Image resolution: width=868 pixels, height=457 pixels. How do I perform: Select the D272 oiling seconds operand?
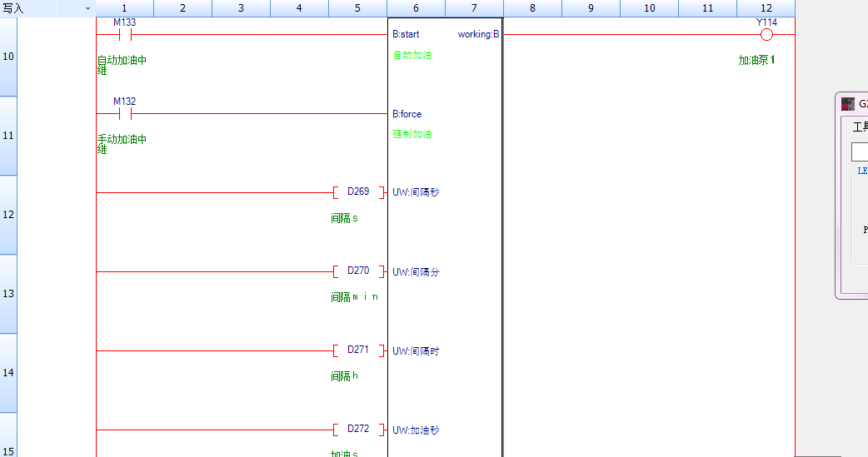click(358, 430)
